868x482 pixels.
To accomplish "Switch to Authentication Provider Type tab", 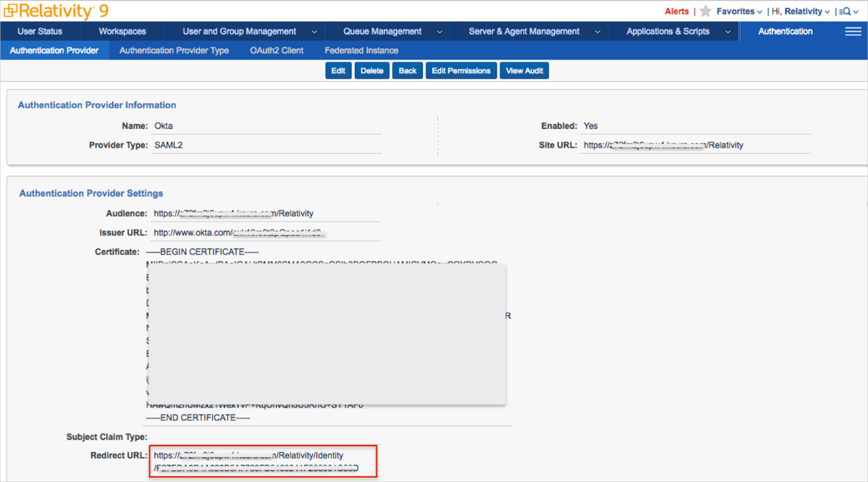I will click(174, 51).
